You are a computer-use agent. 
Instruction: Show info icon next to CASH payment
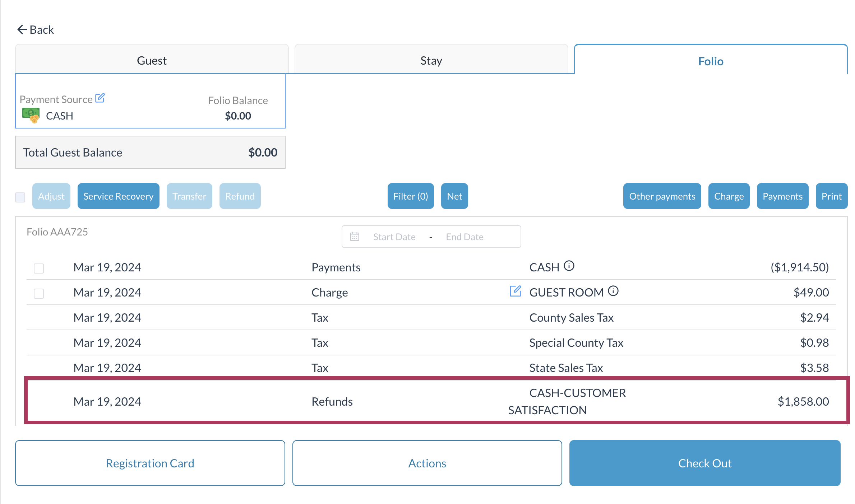tap(569, 266)
